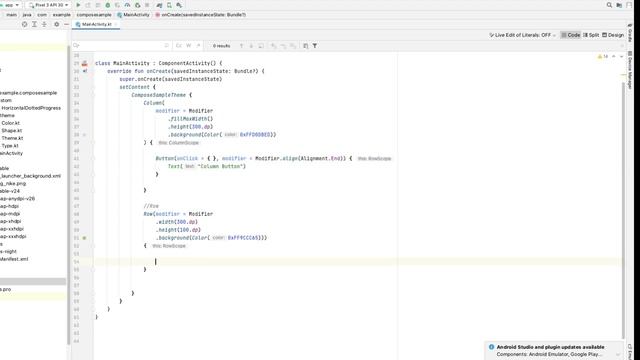This screenshot has height=360, width=640.
Task: Go to previous search occurrence with the up arrow
Action: pos(241,46)
